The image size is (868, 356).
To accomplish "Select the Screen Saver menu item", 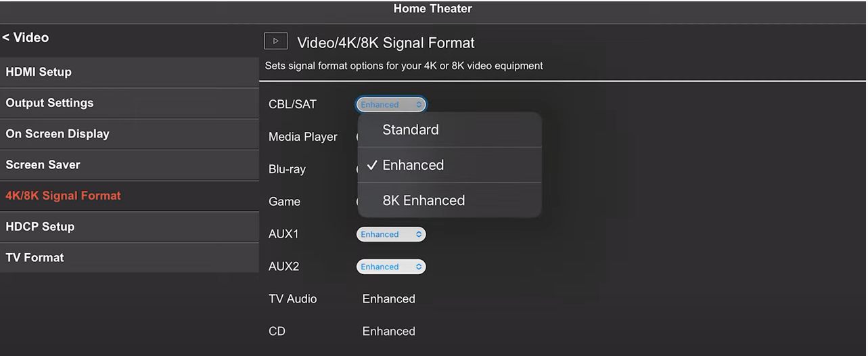I will click(129, 164).
